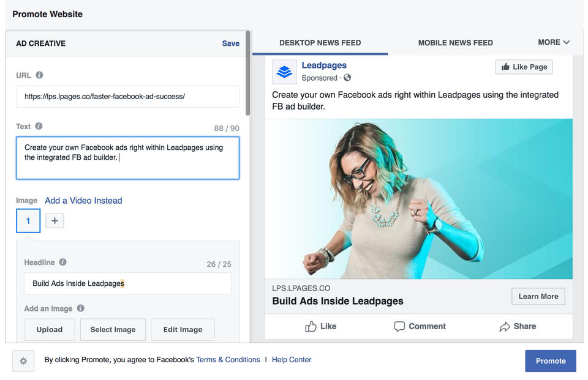The height and width of the screenshot is (380, 588).
Task: Click the Upload button
Action: point(50,329)
